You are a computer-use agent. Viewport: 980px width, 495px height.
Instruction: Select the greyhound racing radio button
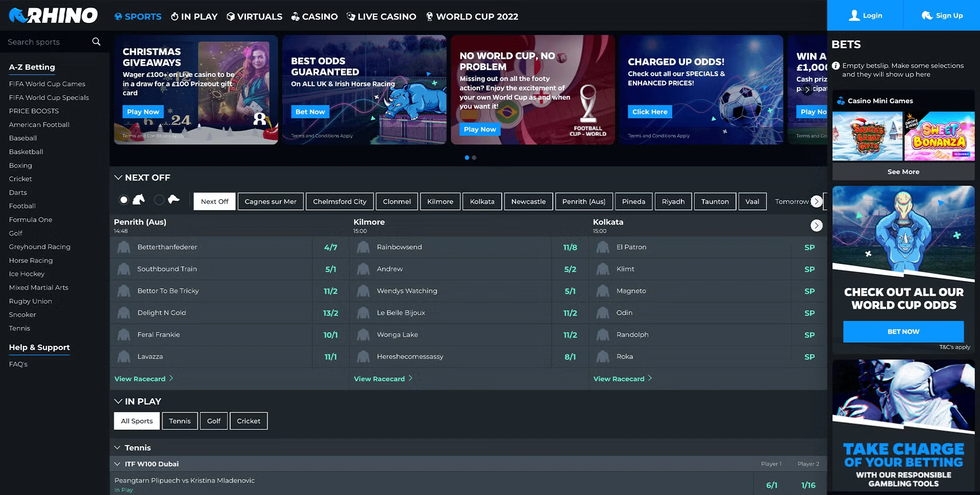pos(159,200)
